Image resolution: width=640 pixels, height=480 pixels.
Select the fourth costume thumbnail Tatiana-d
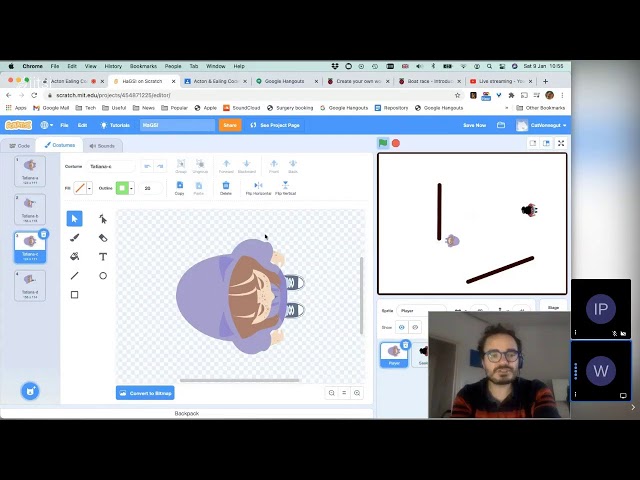coord(30,285)
